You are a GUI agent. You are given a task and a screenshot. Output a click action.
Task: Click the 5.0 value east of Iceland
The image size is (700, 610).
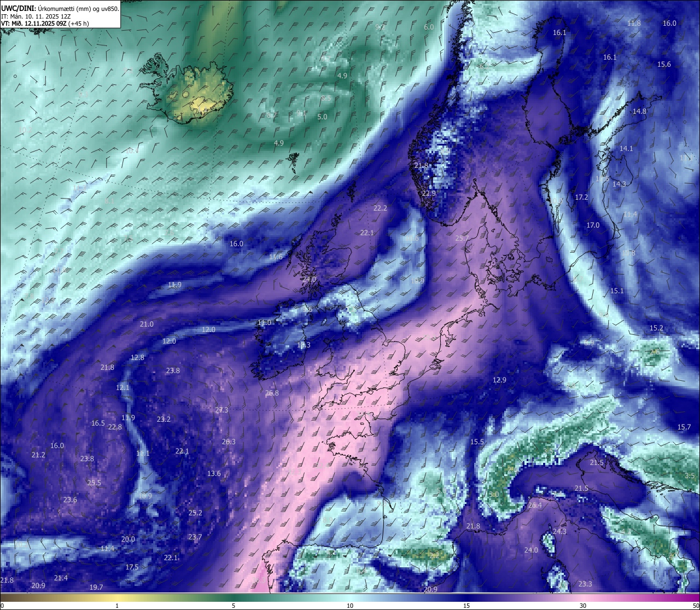click(322, 117)
